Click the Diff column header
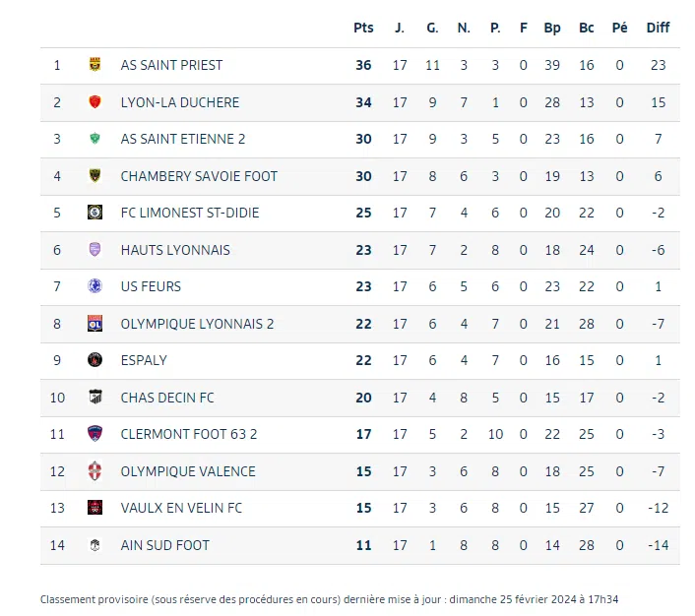Screen dimensions: 695x616 (658, 28)
